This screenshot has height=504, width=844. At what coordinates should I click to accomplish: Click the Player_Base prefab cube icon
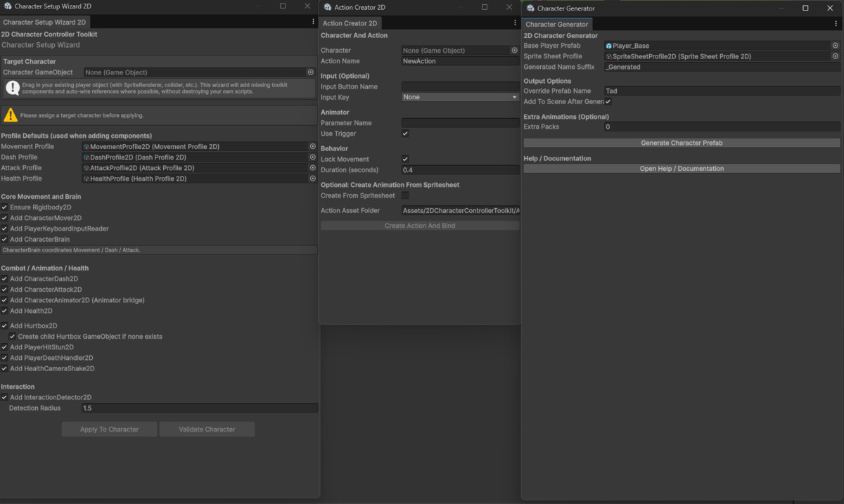click(609, 46)
